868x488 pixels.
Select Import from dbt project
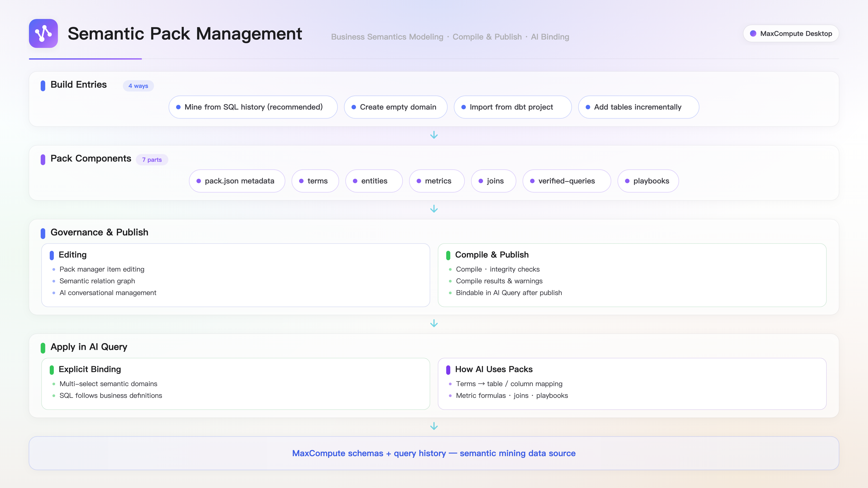coord(512,107)
